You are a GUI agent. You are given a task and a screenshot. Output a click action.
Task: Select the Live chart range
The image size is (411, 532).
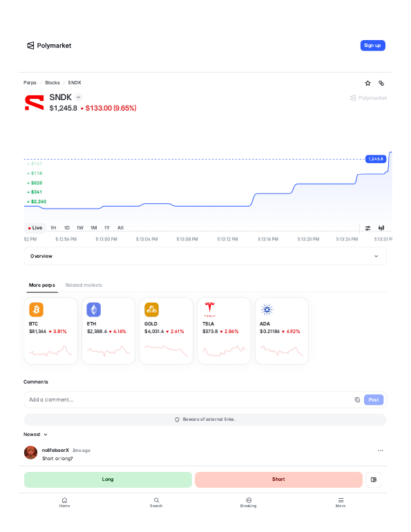[35, 228]
